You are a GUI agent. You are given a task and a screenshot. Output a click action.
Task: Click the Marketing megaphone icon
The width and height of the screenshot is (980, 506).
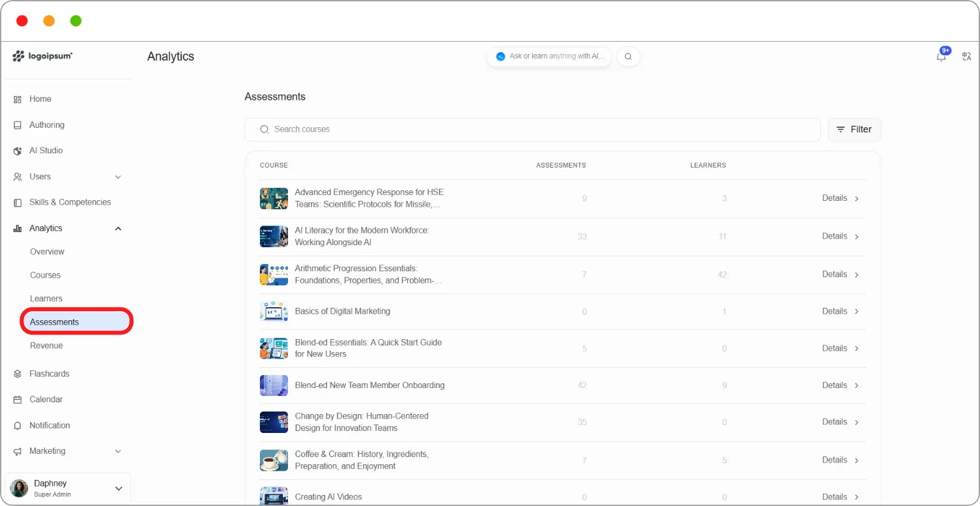(18, 451)
